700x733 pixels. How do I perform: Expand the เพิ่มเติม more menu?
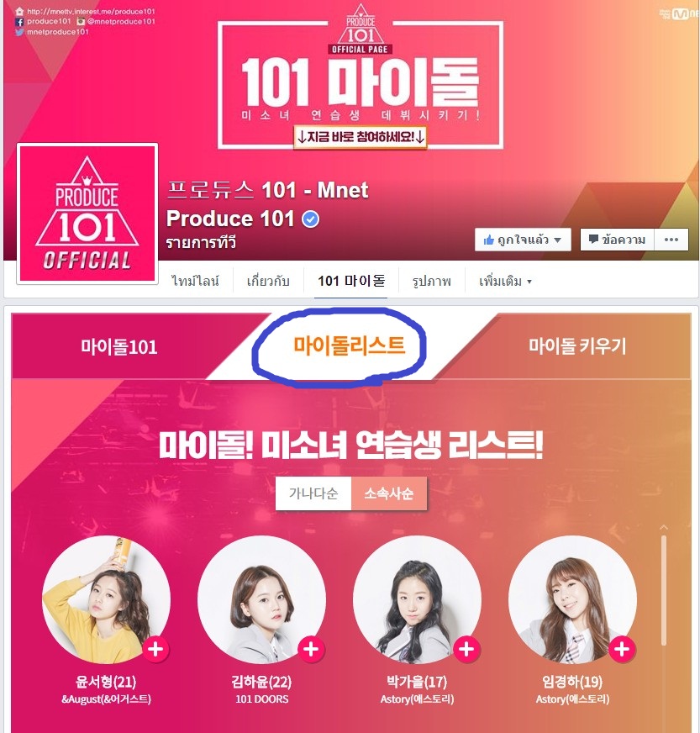505,281
